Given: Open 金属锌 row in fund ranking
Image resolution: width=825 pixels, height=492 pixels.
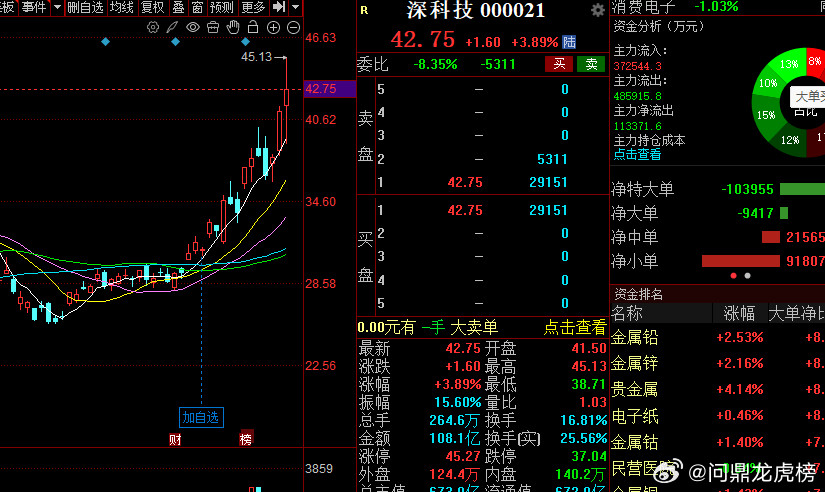Looking at the screenshot, I should coord(718,363).
